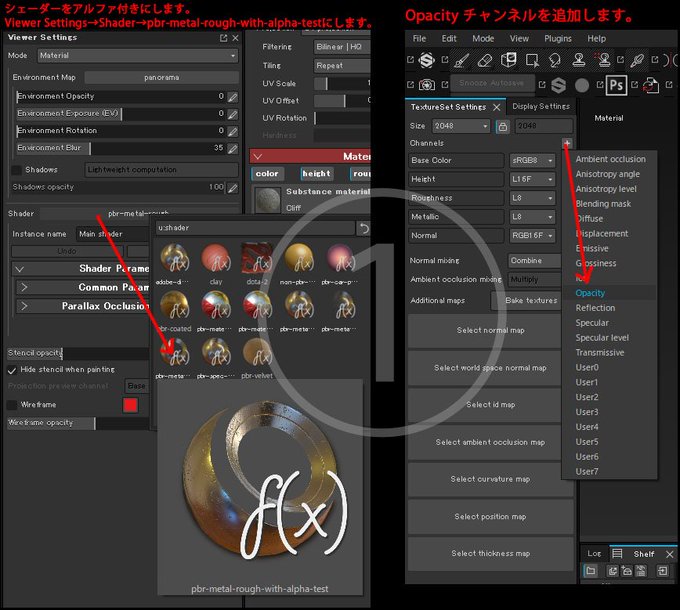Open the Plugins menu
680x610 pixels.
(558, 39)
